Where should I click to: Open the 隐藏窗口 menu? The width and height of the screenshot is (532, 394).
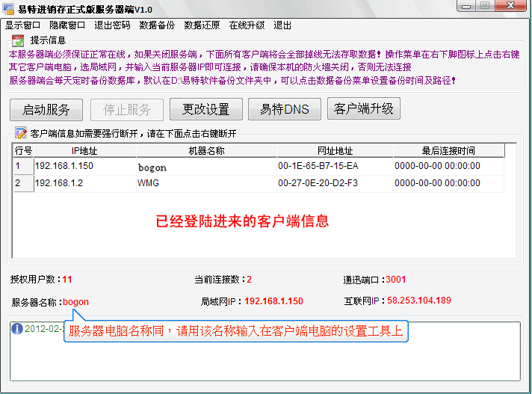coord(67,25)
